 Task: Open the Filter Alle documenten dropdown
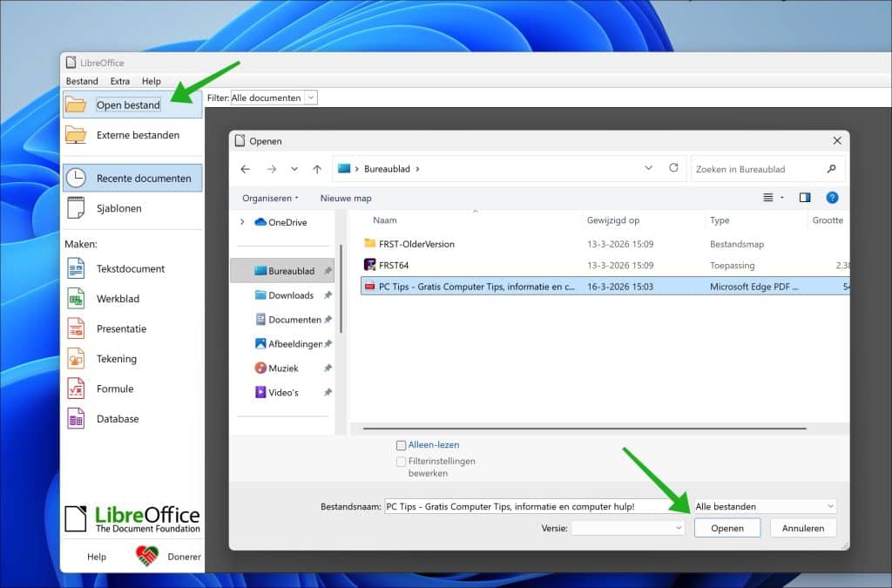[x=274, y=98]
